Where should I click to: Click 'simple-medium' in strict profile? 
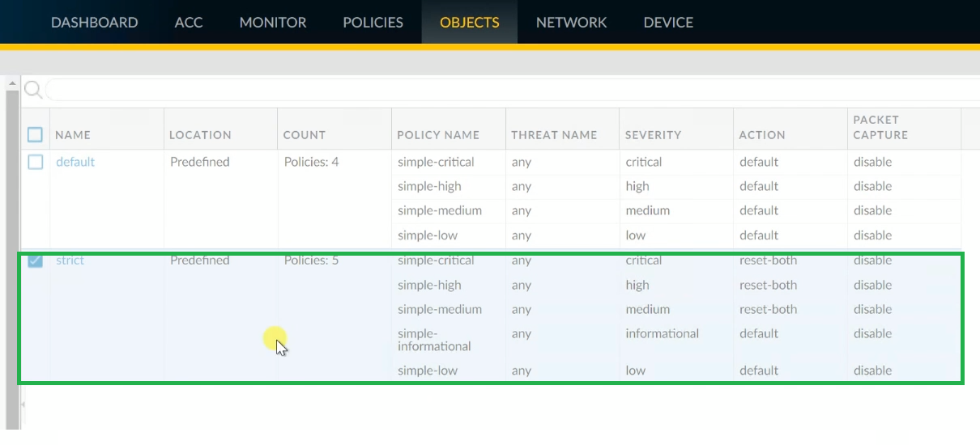tap(440, 309)
